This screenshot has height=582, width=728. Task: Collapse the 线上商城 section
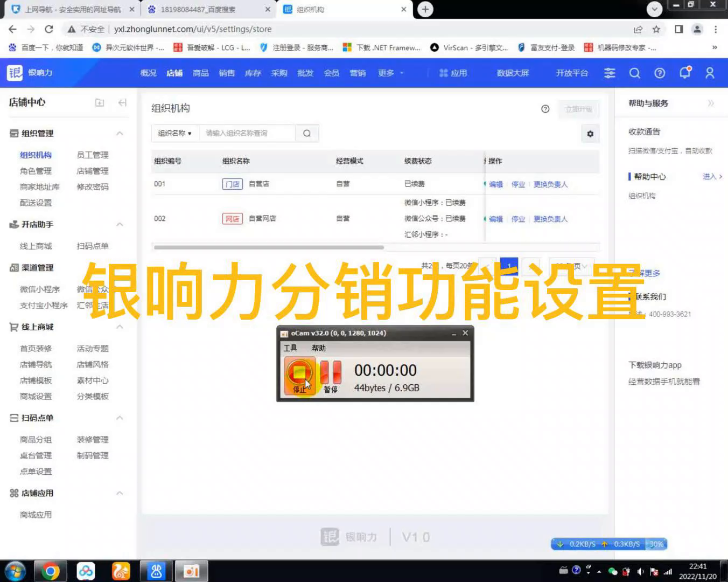[x=120, y=327]
